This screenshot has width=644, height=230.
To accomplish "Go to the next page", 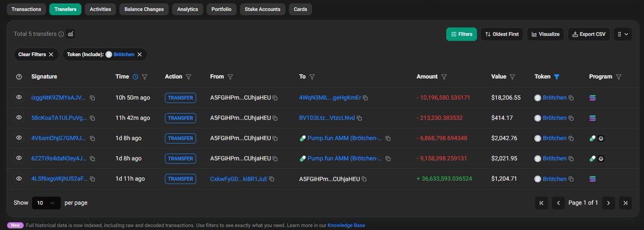I will click(x=608, y=203).
